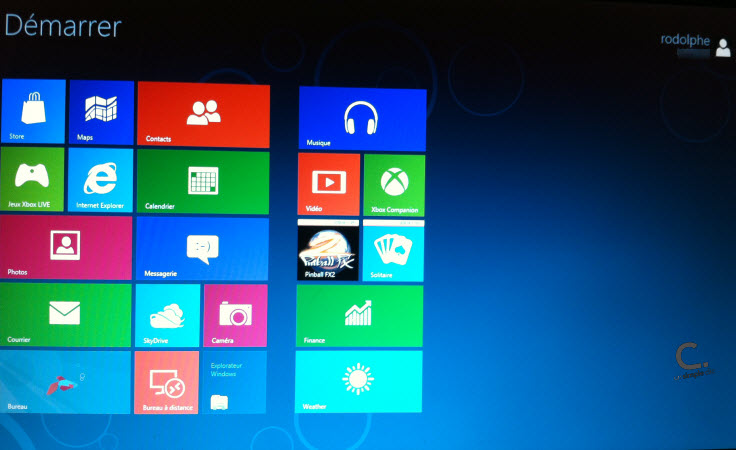Viewport: 736px width, 450px height.
Task: Open the Photos tile
Action: coord(66,247)
